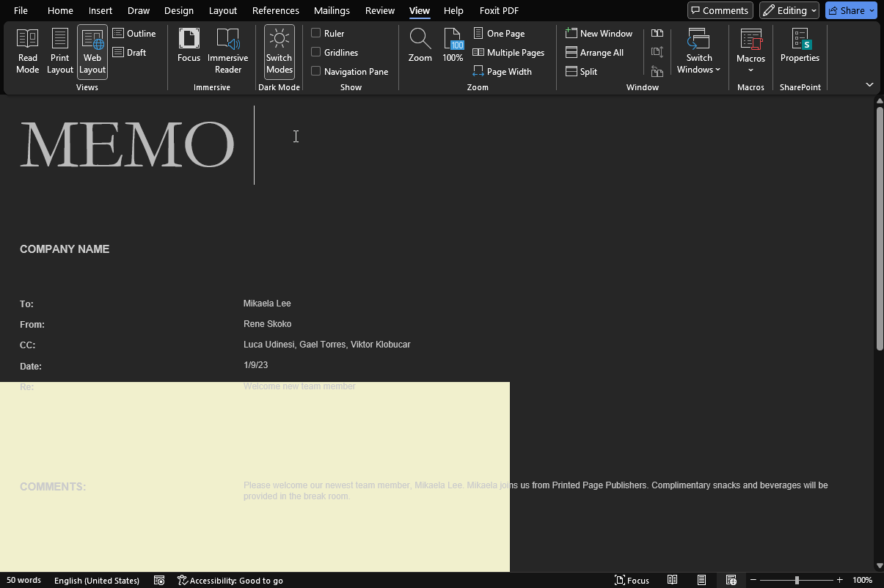Click zoom in plus button
The height and width of the screenshot is (588, 884).
click(840, 581)
